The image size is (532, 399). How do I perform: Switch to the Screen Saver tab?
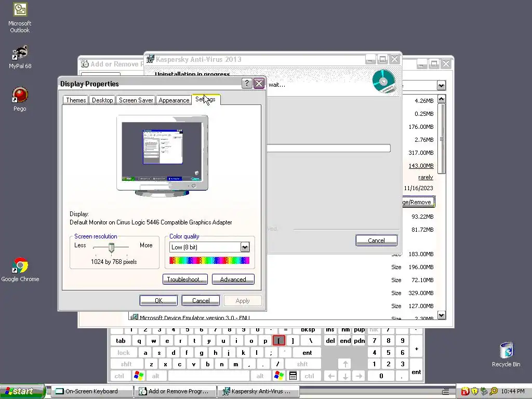[136, 100]
